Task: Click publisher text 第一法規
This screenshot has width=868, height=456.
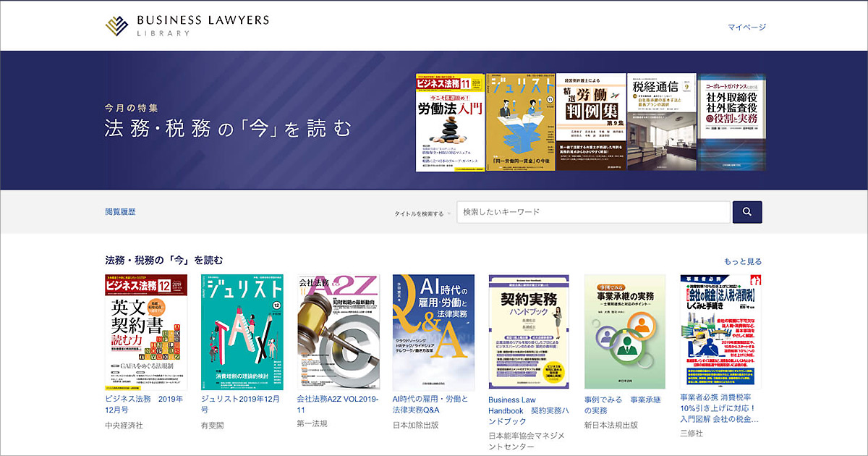Action: coord(312,423)
